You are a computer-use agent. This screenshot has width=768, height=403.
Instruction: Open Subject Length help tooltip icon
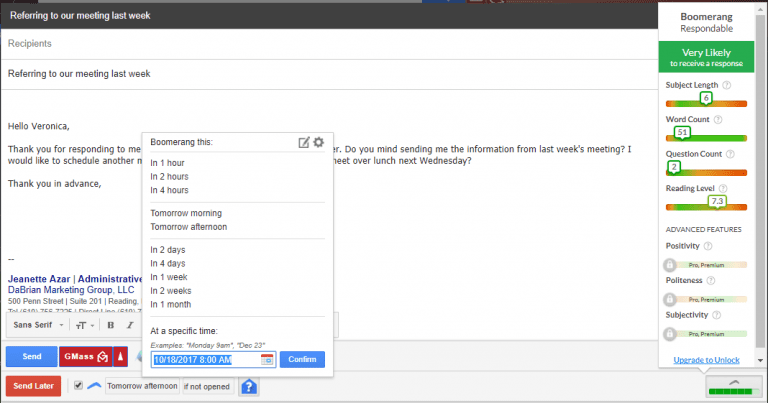pyautogui.click(x=727, y=85)
